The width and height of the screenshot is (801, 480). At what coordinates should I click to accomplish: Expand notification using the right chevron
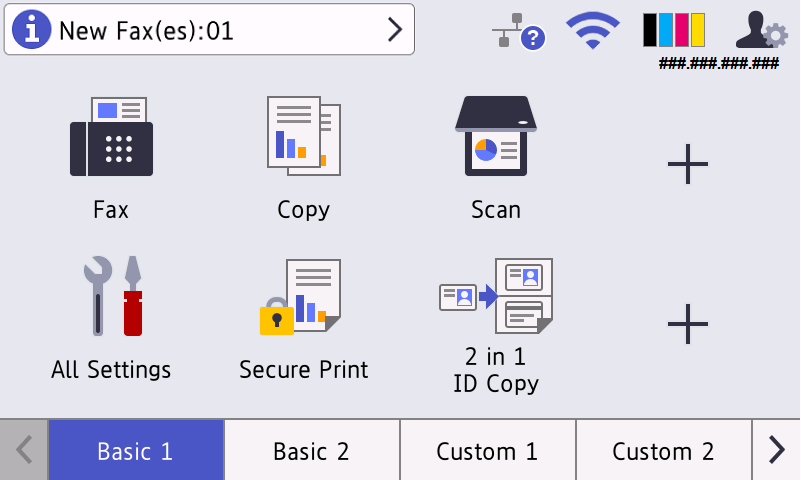(x=395, y=31)
